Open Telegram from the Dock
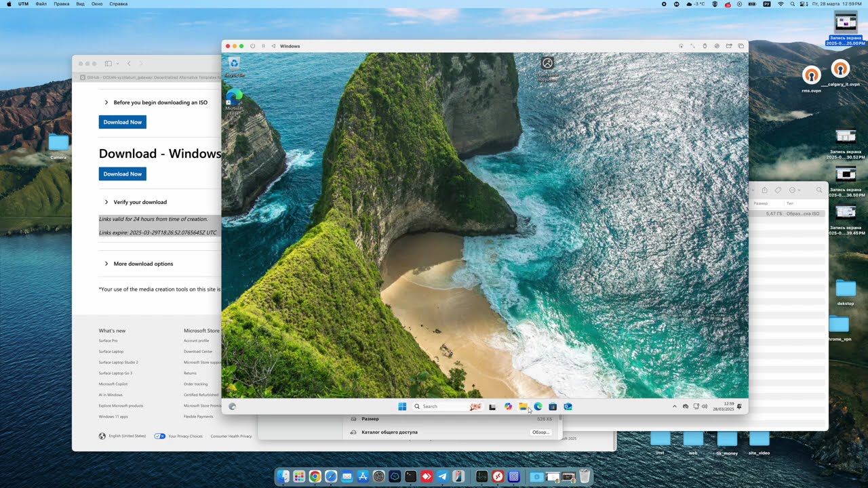The height and width of the screenshot is (488, 868). click(x=442, y=476)
